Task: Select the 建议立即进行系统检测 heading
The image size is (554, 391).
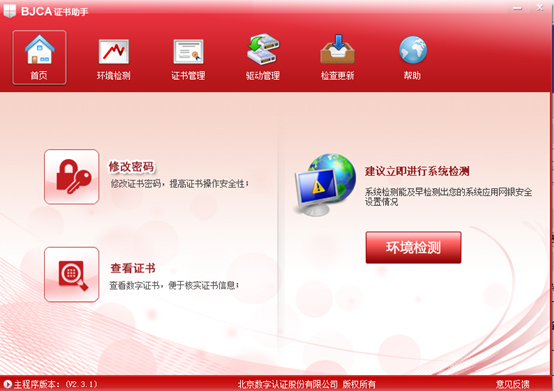Action: click(x=417, y=171)
